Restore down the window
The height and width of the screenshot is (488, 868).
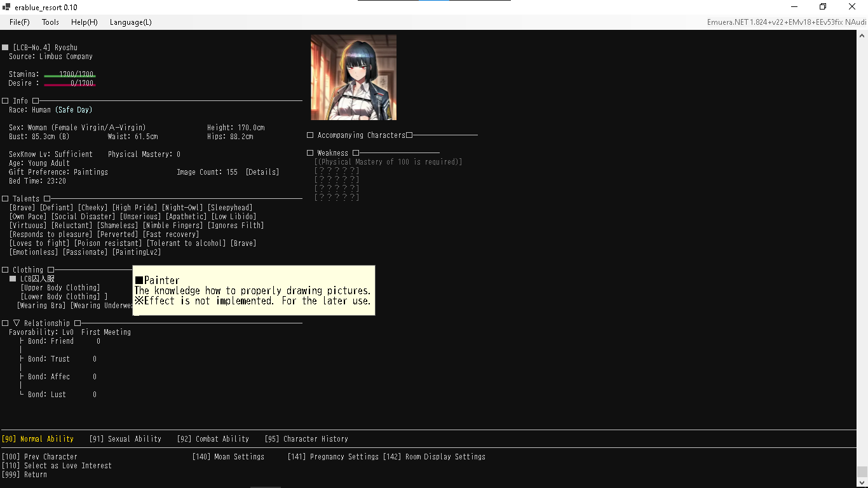(x=823, y=7)
